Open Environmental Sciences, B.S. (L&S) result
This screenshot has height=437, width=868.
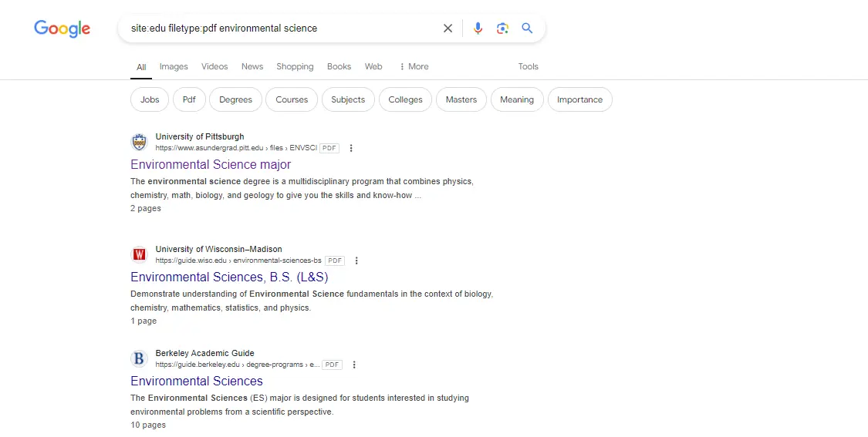tap(229, 277)
